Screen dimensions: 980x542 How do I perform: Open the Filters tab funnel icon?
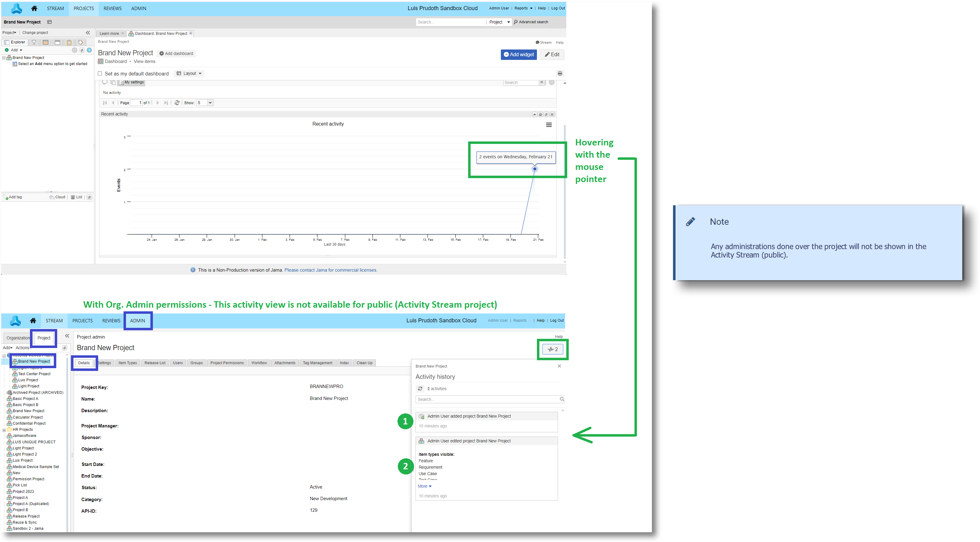34,42
